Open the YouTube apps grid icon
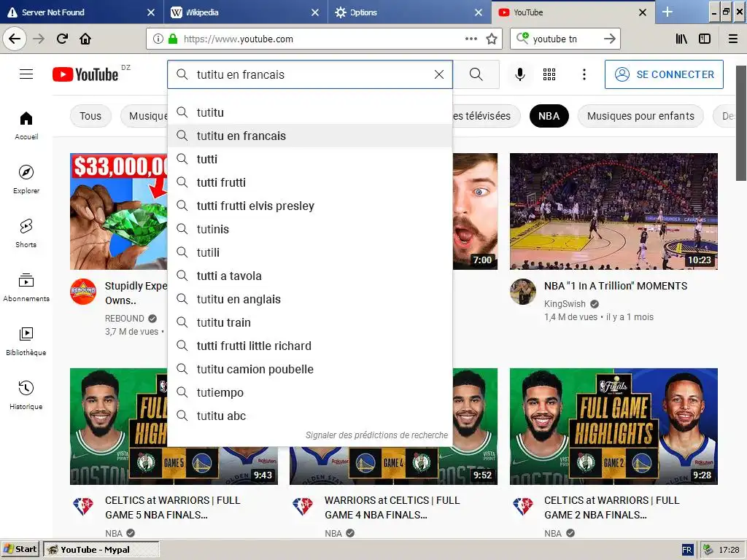747x560 pixels. click(x=549, y=74)
